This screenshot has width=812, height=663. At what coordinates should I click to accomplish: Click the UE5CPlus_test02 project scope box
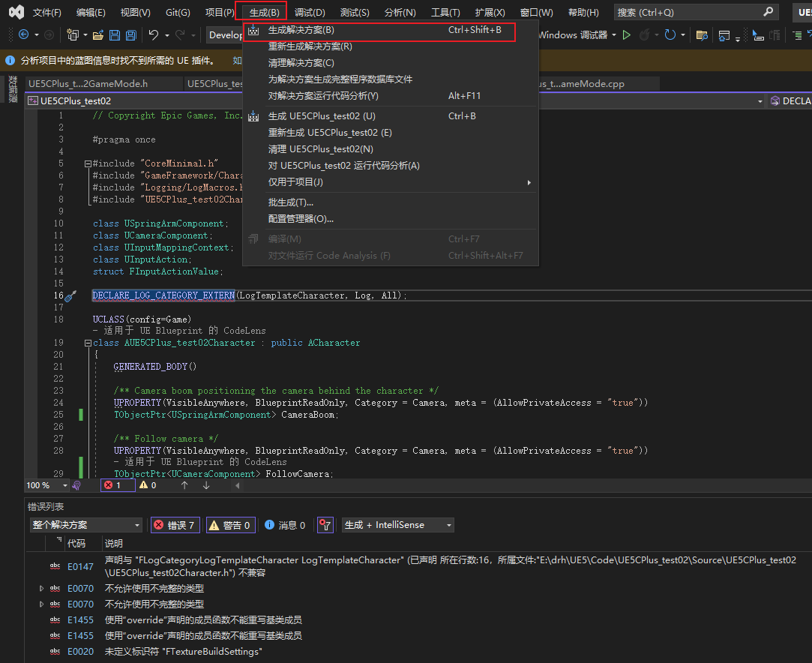(396, 100)
